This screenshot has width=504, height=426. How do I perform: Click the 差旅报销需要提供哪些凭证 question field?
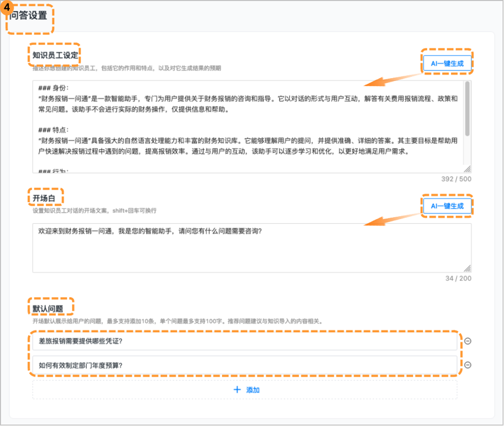point(245,341)
